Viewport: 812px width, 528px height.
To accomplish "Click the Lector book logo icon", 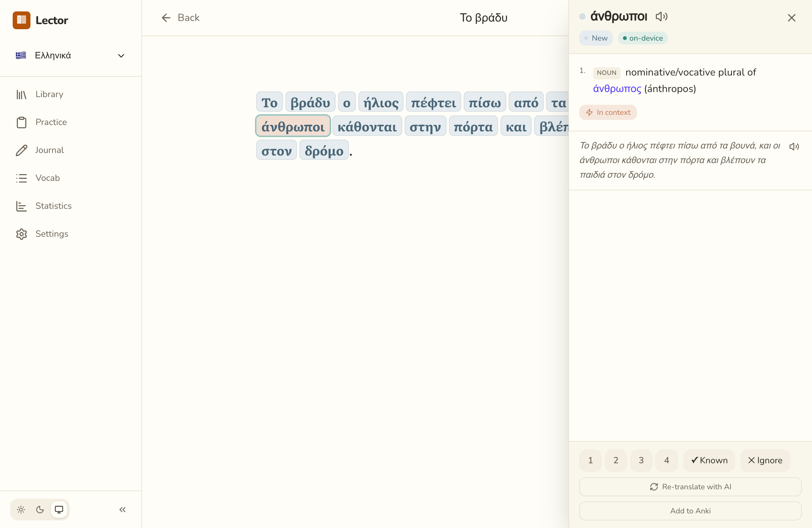I will (x=22, y=20).
